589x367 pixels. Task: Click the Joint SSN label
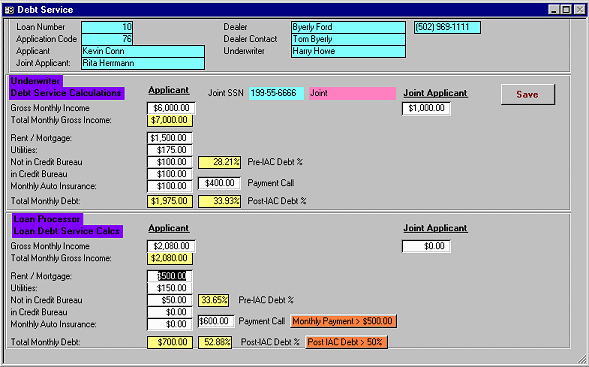(x=226, y=93)
